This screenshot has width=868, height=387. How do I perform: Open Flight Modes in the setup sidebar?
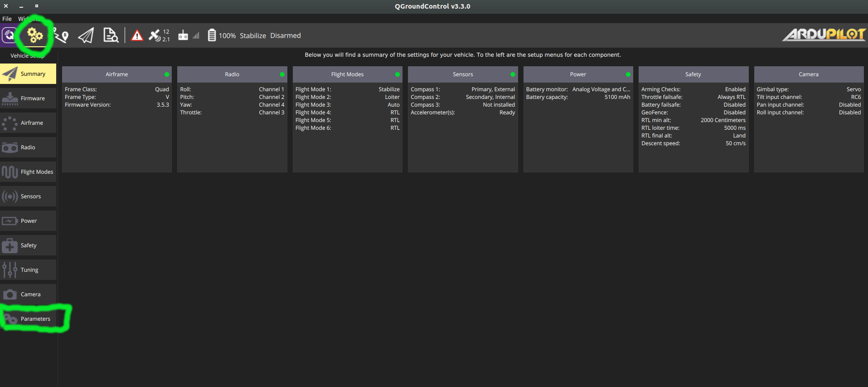[28, 172]
